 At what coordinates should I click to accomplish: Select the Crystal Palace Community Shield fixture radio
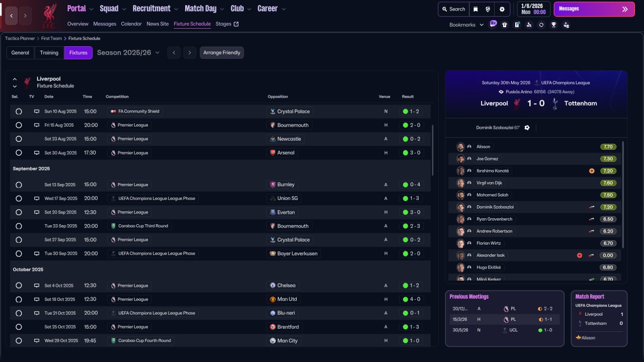[19, 112]
